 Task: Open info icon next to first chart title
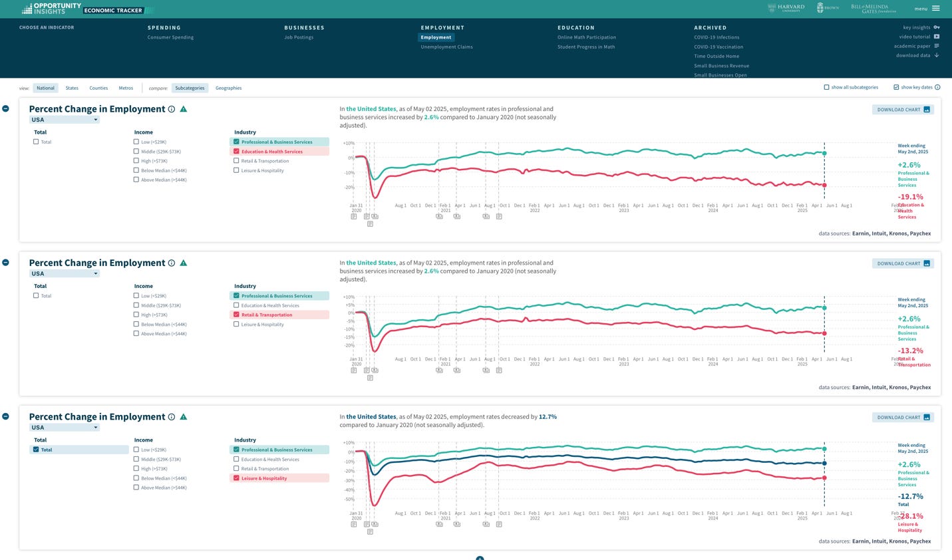(172, 109)
